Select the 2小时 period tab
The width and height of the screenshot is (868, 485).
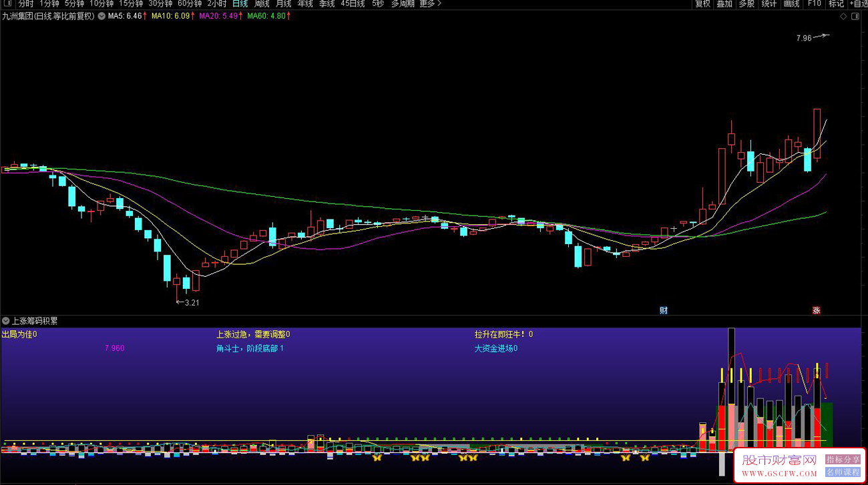[x=217, y=4]
